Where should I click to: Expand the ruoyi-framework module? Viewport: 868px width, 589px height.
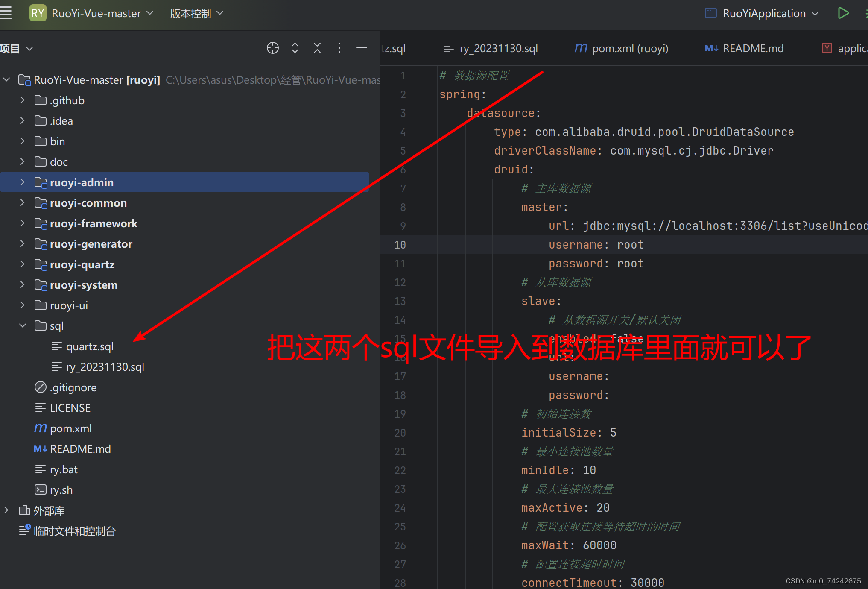coord(23,223)
